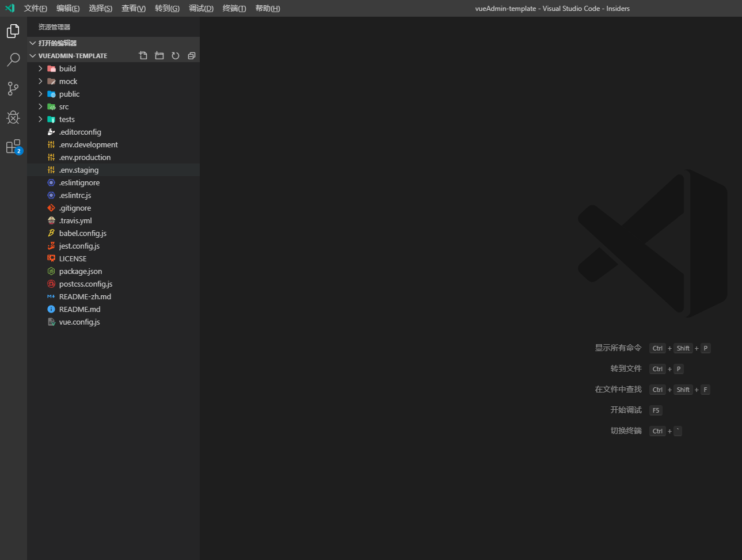Open the 编辑(E) menu
Screen dimensions: 742x560
point(68,8)
